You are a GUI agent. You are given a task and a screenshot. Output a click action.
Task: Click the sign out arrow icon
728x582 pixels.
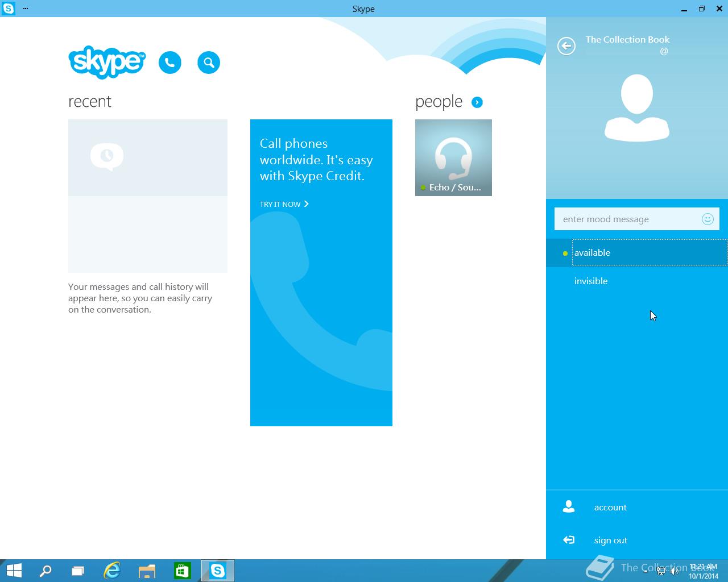tap(569, 540)
